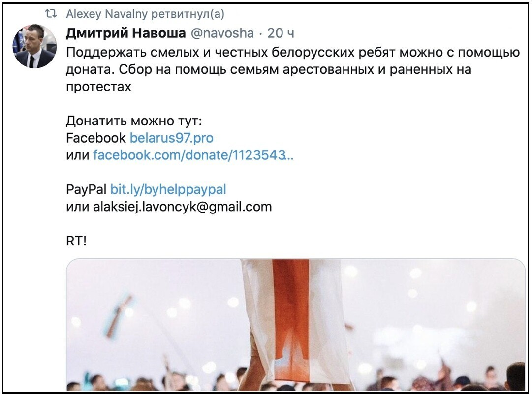The height and width of the screenshot is (396, 532).
Task: Click the alaksiej.lavoncyk@gmail.com email text
Action: point(183,207)
